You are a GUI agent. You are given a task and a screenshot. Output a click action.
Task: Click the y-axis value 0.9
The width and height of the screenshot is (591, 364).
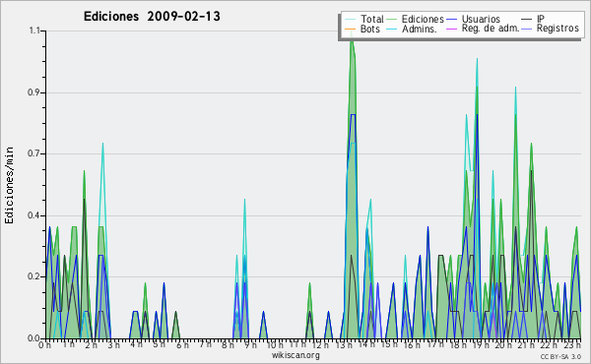[33, 92]
